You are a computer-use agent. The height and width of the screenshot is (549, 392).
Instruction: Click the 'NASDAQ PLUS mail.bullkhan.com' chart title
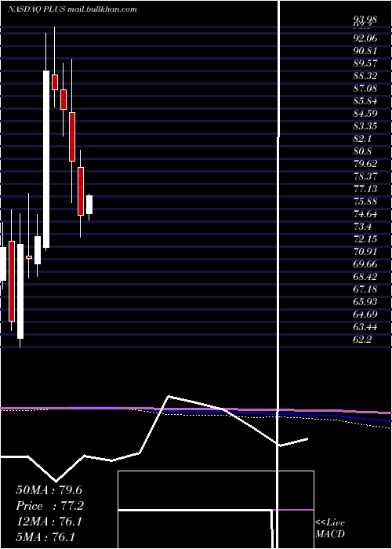[72, 9]
